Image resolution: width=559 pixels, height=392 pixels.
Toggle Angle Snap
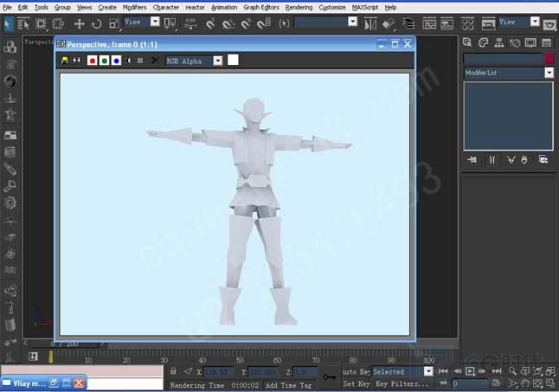(228, 24)
